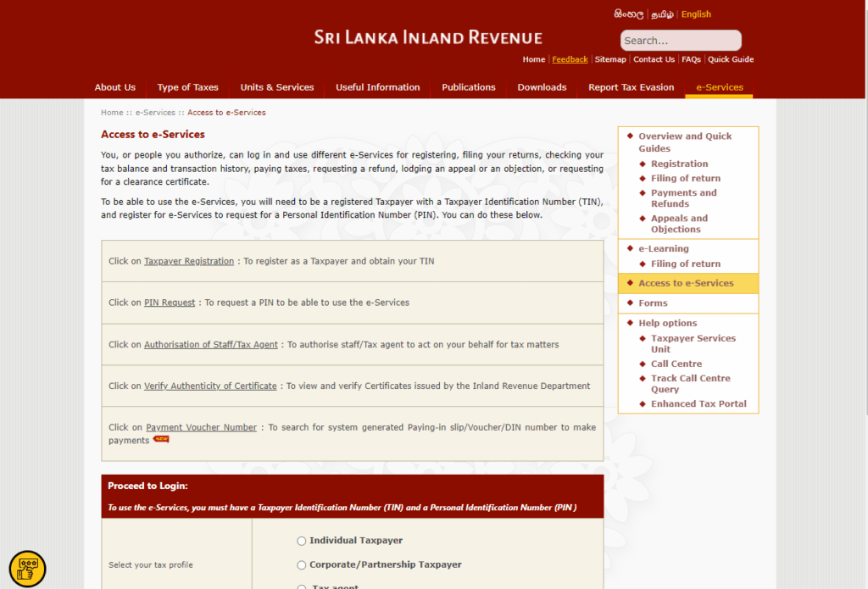Select the Individual Taxpayer radio button

point(301,541)
